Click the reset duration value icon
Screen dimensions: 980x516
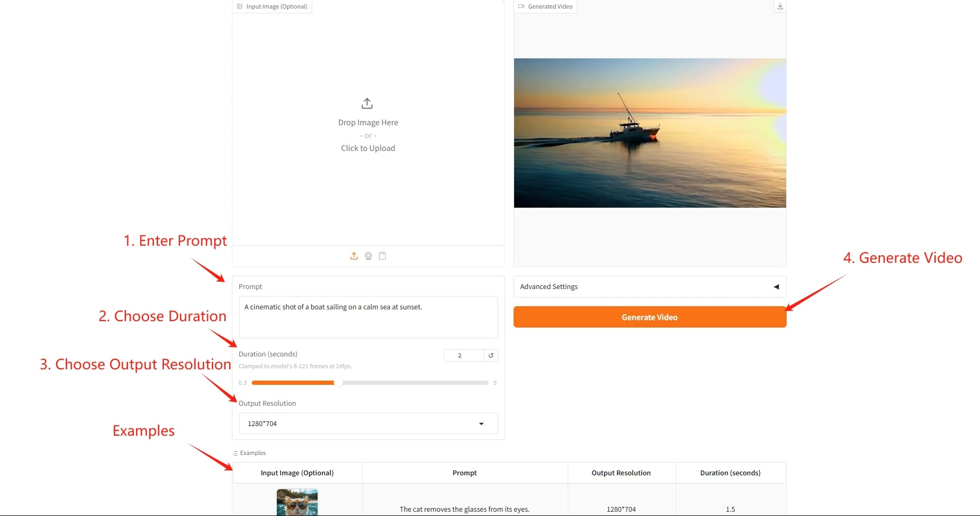(x=491, y=355)
